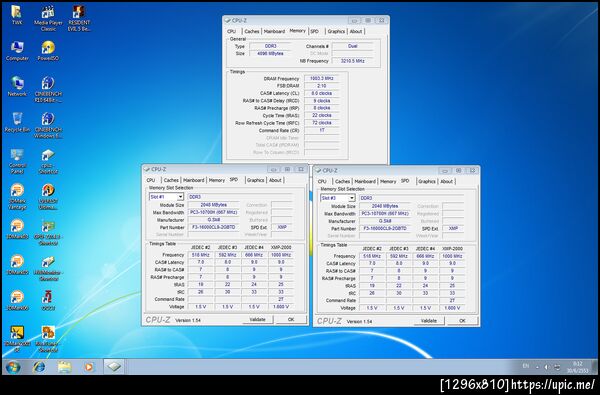600x395 pixels.
Task: Open the About tab in the Slot #3 window
Action: coord(447,181)
